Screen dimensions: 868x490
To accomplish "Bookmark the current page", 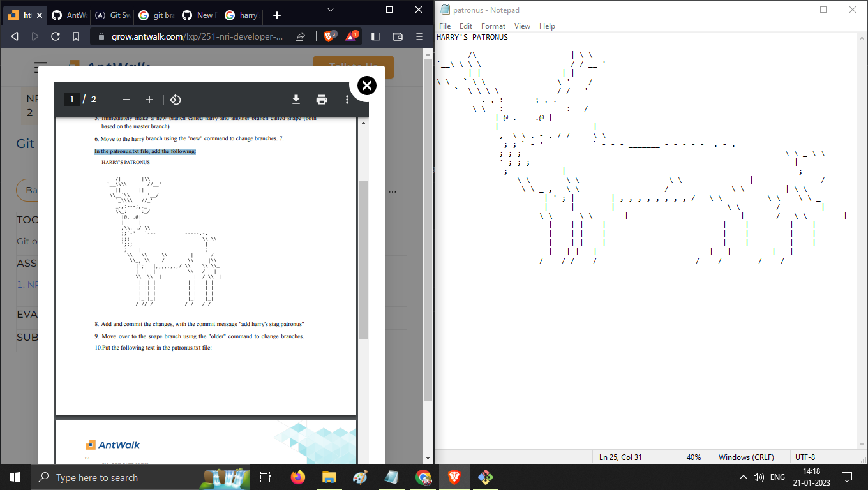I will (76, 36).
